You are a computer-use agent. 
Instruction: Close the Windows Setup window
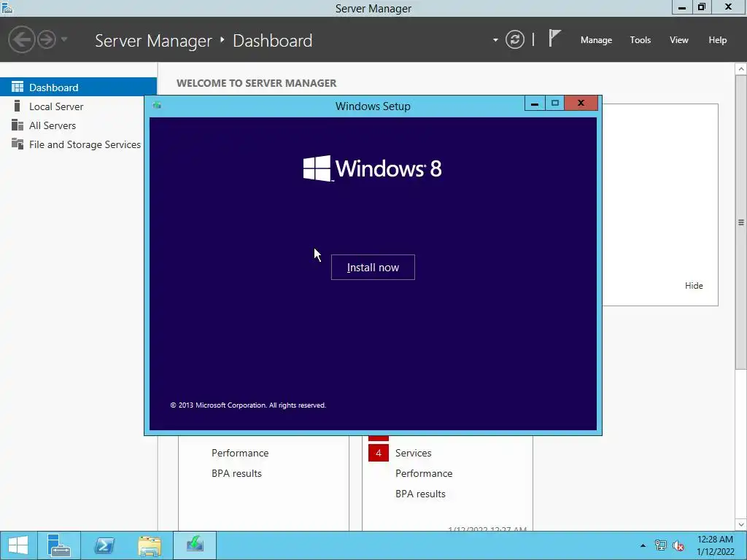(x=581, y=104)
